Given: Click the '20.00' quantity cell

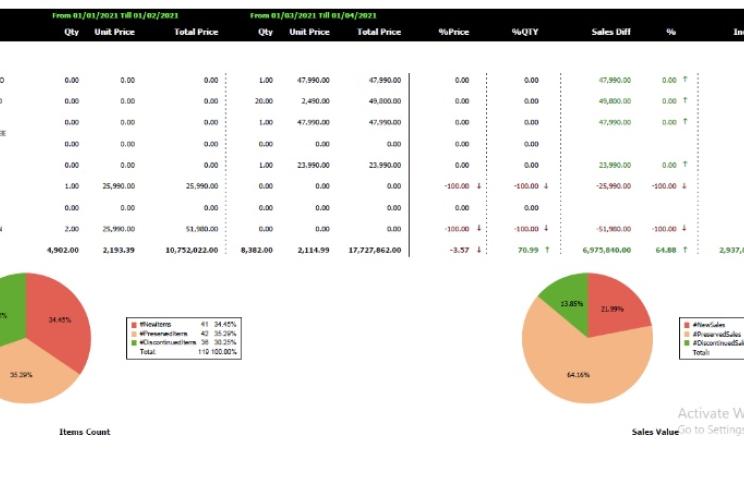Looking at the screenshot, I should [264, 101].
